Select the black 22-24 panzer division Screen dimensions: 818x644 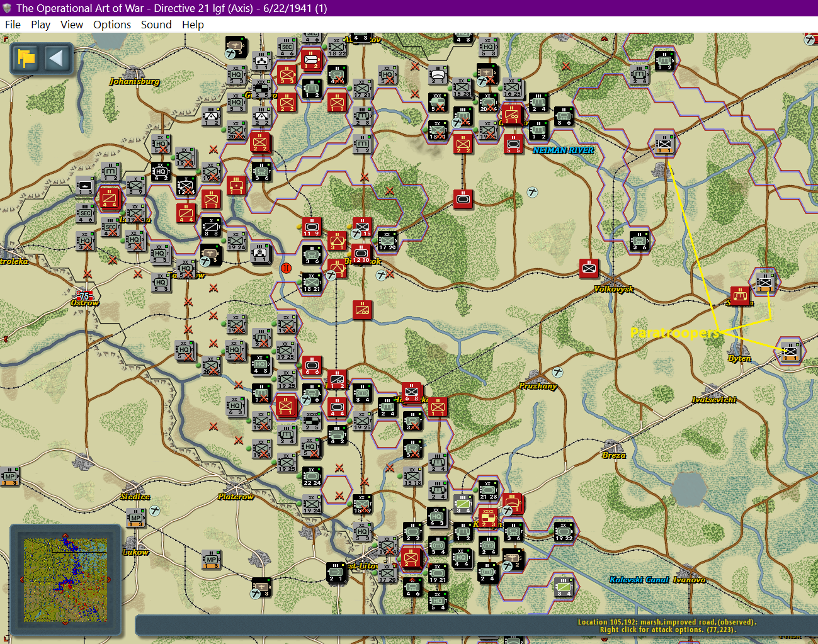[x=312, y=477]
